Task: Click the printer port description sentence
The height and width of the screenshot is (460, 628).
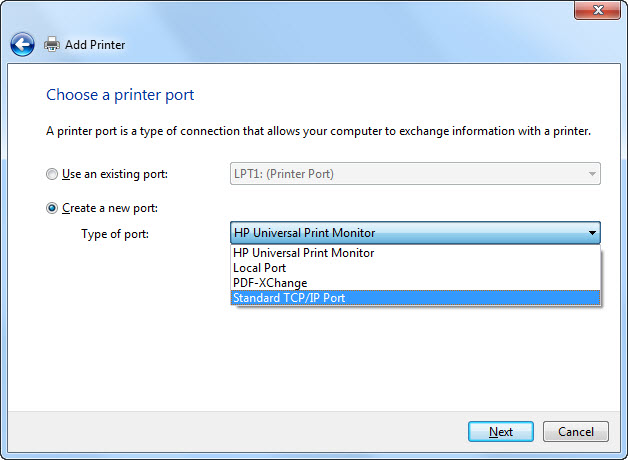Action: (319, 131)
